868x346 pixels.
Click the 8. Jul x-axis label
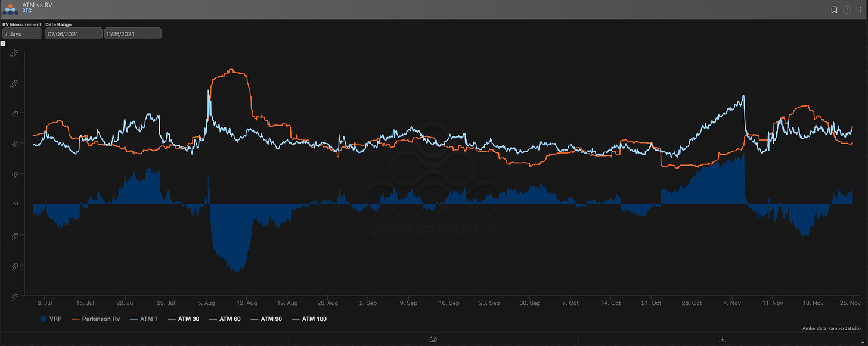click(45, 303)
